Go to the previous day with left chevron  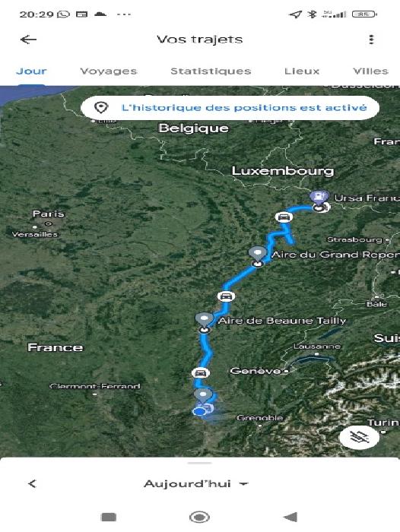point(32,483)
